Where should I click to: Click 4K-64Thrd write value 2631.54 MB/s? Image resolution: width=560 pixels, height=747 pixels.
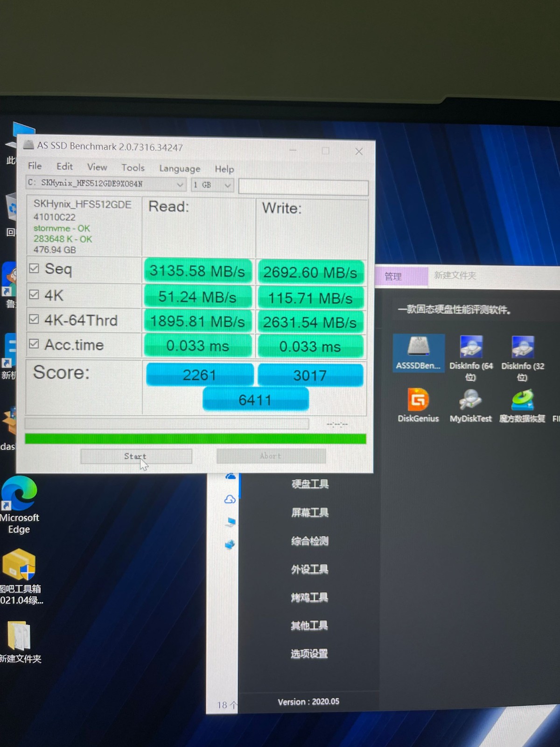point(310,322)
